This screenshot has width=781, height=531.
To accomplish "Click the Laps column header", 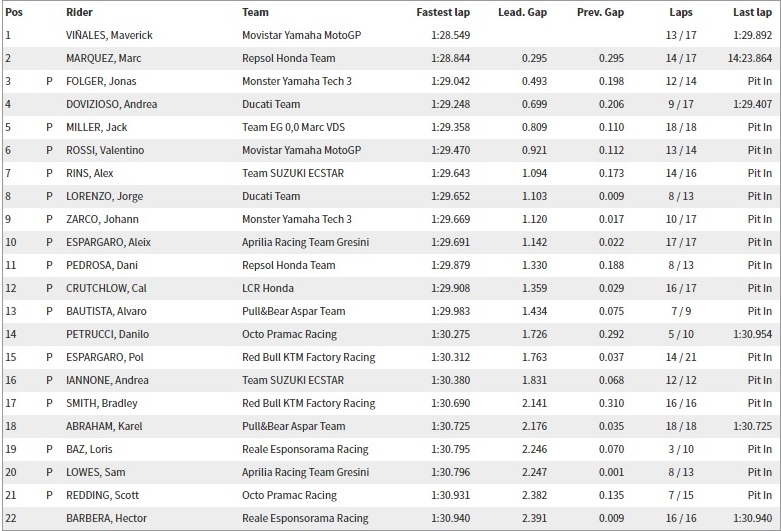I will point(681,12).
